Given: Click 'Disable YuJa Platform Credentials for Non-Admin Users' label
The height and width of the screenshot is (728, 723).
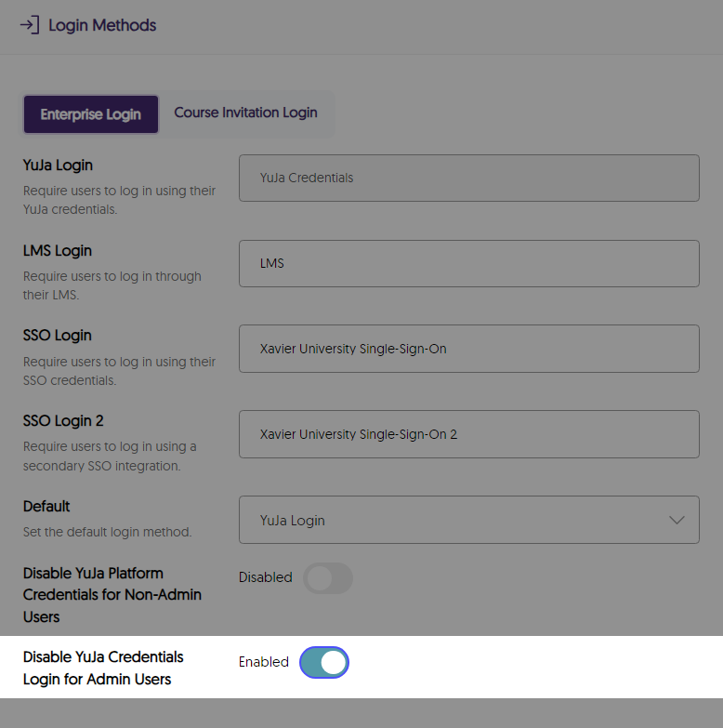Looking at the screenshot, I should [x=112, y=595].
